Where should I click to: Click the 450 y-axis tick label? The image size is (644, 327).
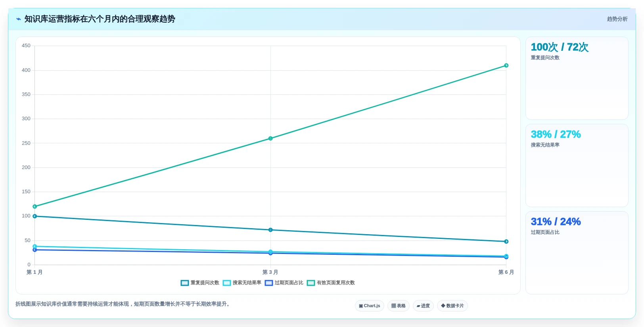point(26,46)
